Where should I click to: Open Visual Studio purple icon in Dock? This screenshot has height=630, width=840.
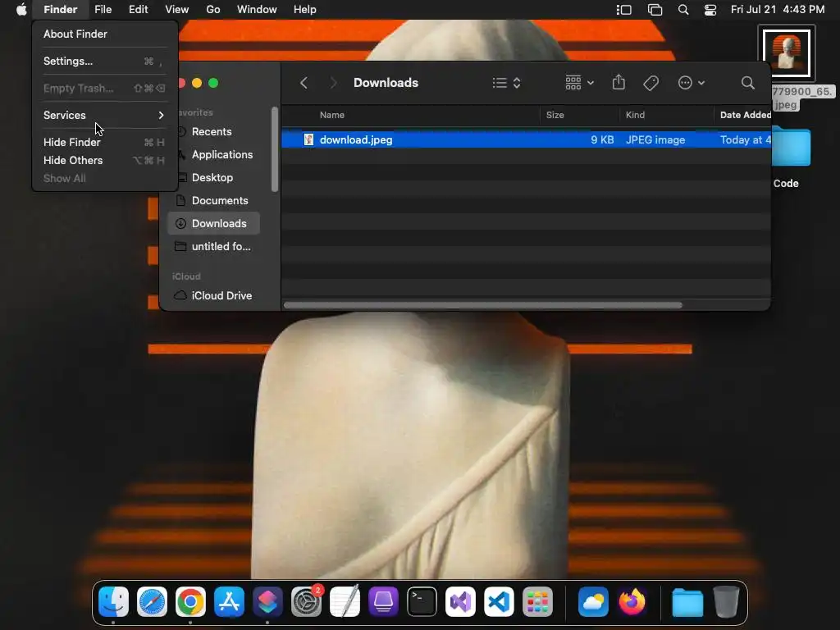(461, 601)
